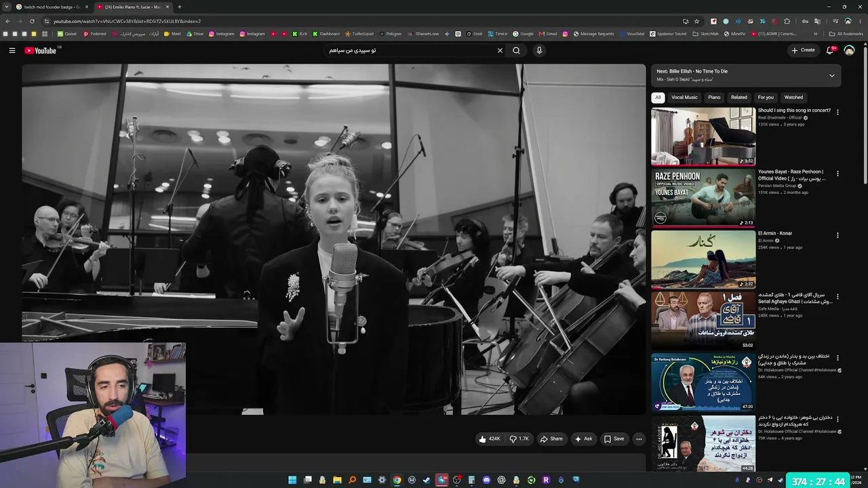868x488 pixels.
Task: Like the video with 424K likes
Action: (490, 439)
